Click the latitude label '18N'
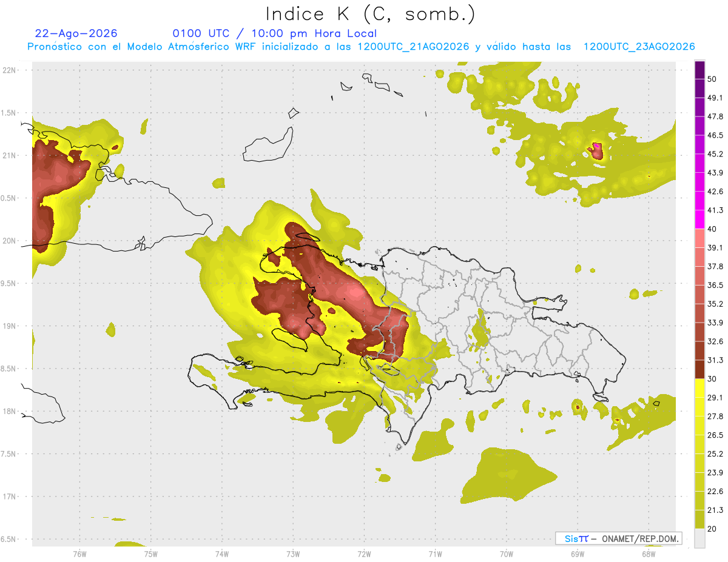The image size is (728, 562). point(8,412)
